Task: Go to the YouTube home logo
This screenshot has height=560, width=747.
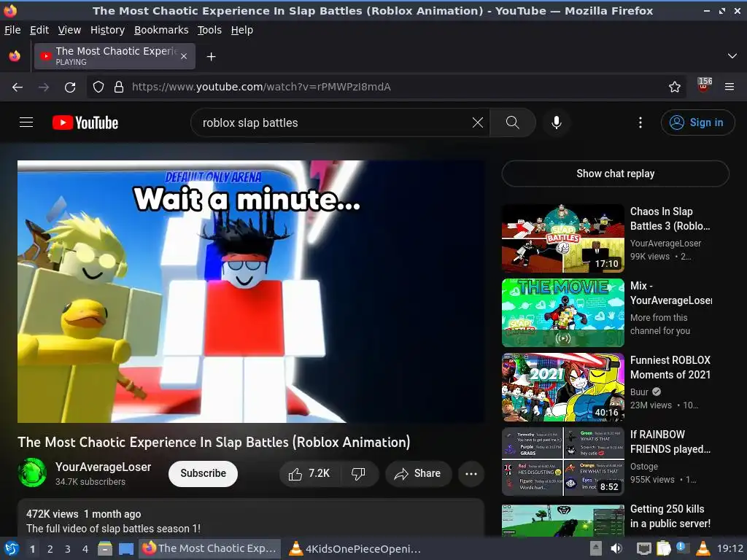Action: click(x=85, y=122)
